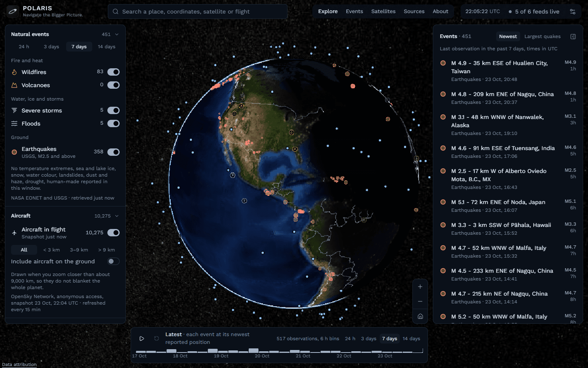Switch off the Earthquakes layer
Image resolution: width=588 pixels, height=368 pixels.
[114, 152]
